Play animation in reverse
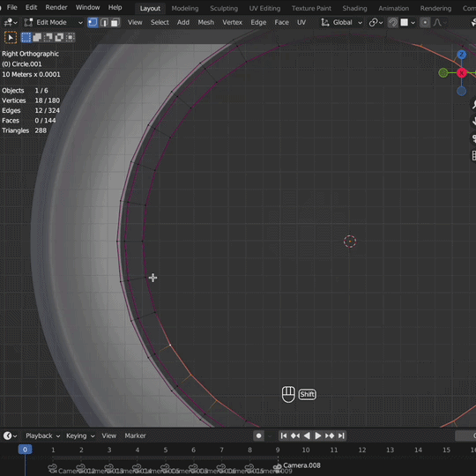This screenshot has height=476, width=476. 307,436
